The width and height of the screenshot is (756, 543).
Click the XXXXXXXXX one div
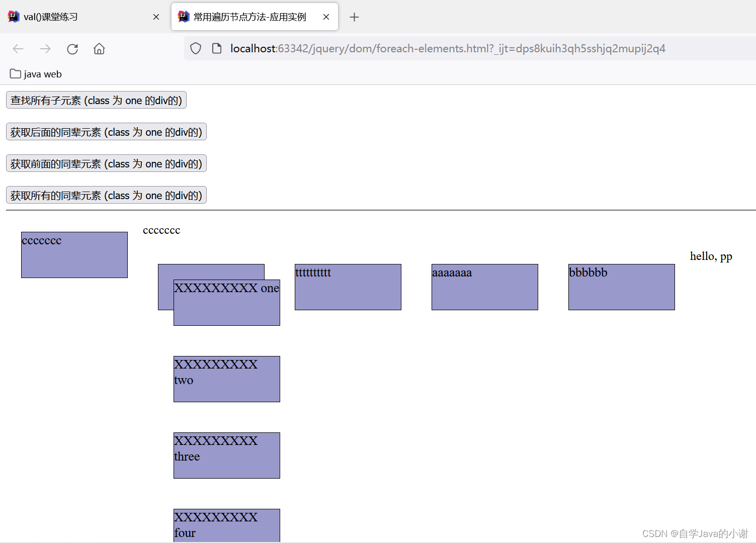pos(227,303)
